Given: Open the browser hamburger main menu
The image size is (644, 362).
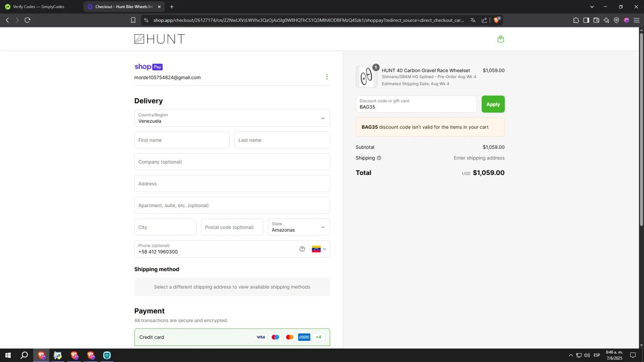Looking at the screenshot, I should click(x=637, y=20).
